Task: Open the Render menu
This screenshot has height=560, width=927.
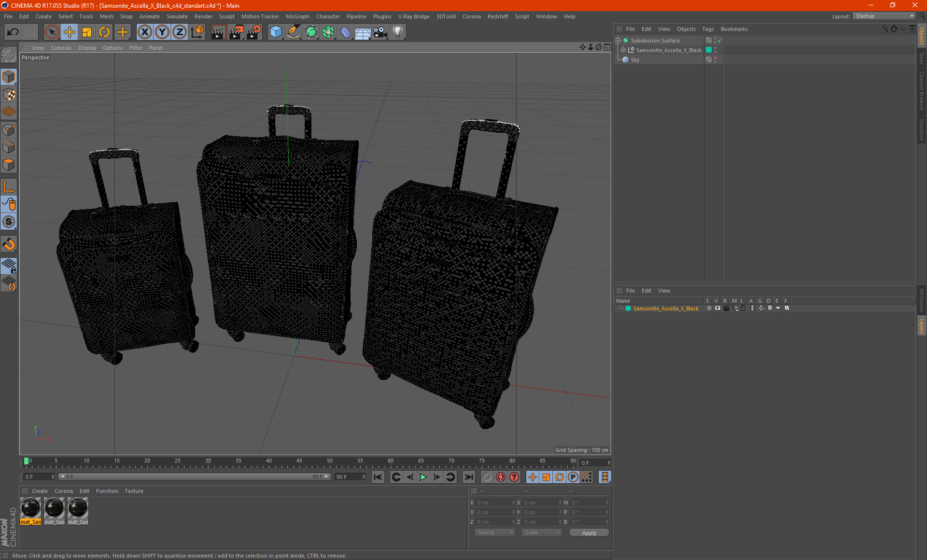Action: [203, 16]
